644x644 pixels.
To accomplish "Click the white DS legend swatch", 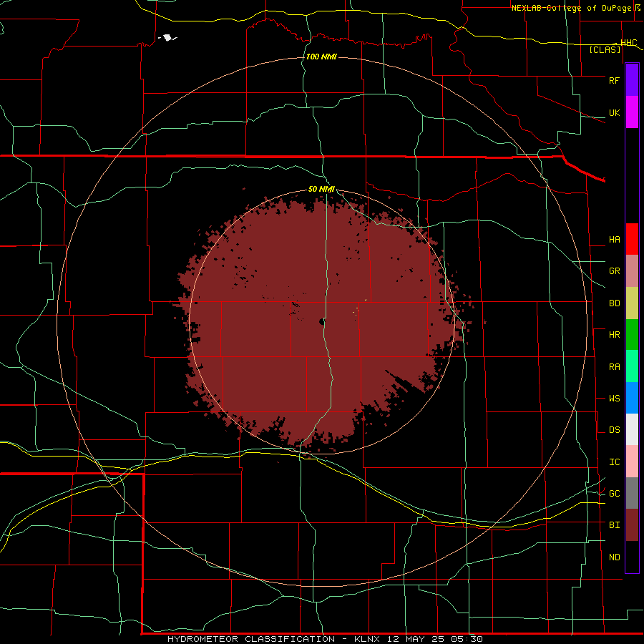I will tap(632, 429).
